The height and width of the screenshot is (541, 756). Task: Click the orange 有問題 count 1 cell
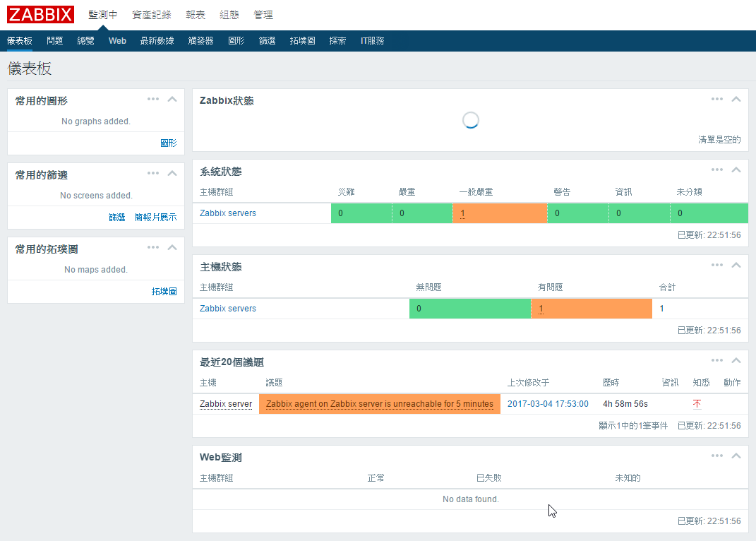click(592, 309)
